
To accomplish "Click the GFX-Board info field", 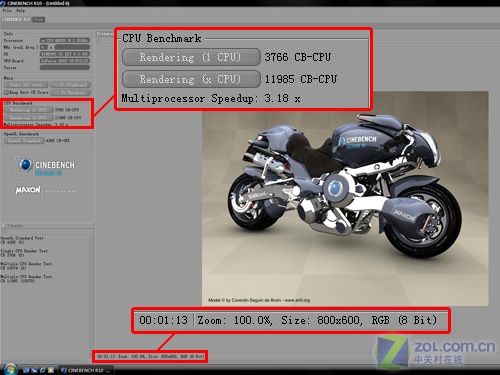I will point(65,61).
